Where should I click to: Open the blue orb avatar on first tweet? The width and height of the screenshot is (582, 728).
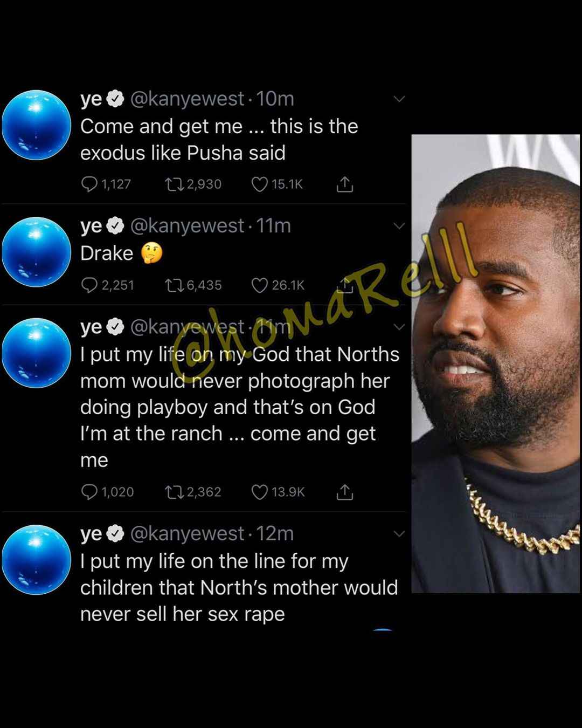(x=36, y=125)
